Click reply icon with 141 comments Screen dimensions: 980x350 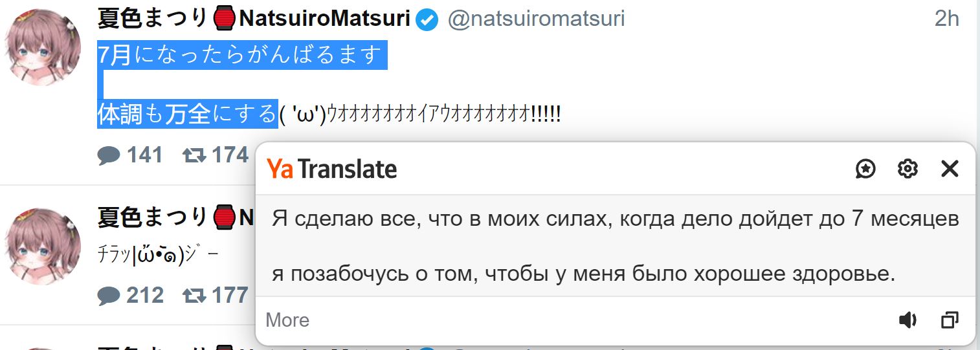pyautogui.click(x=109, y=155)
